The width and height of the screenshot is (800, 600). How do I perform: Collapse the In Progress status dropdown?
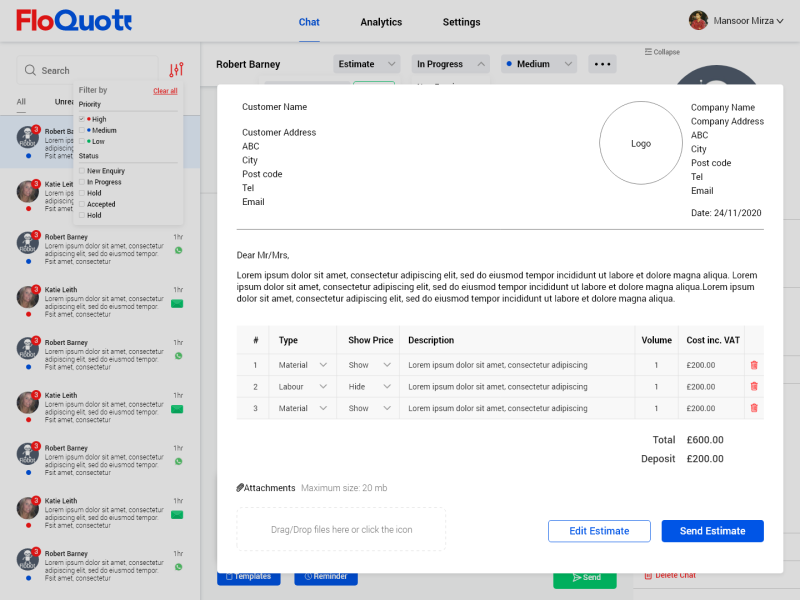coord(451,64)
